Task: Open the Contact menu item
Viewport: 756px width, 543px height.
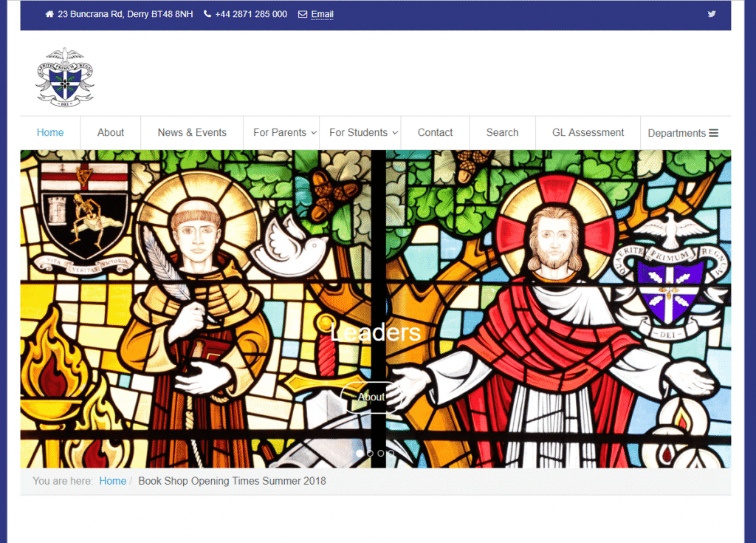Action: (x=435, y=133)
